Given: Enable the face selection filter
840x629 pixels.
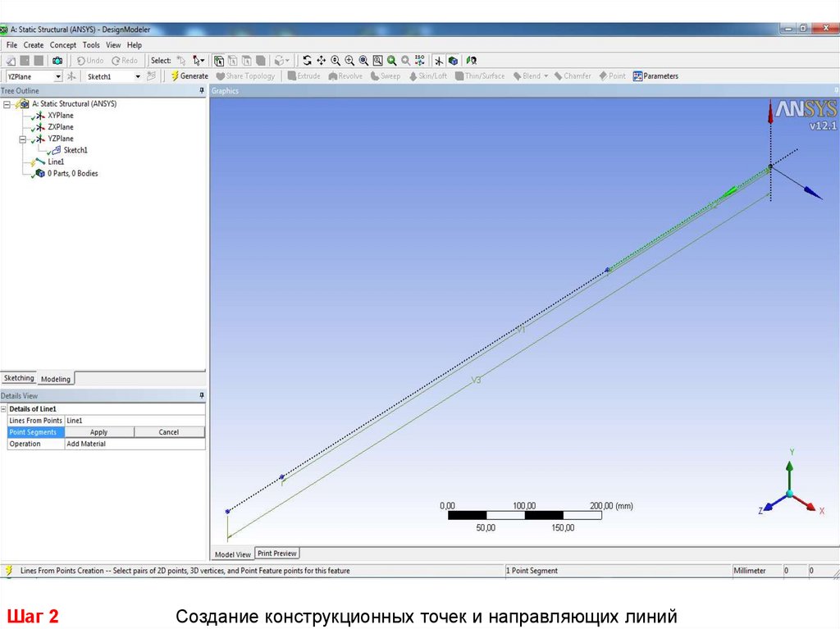Looking at the screenshot, I should 247,61.
